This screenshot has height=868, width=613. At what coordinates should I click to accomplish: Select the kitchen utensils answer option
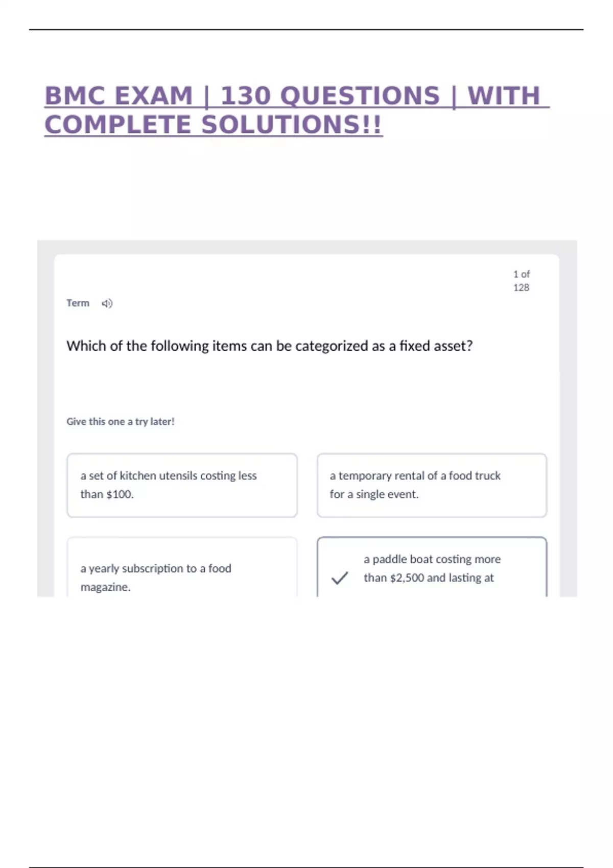182,485
